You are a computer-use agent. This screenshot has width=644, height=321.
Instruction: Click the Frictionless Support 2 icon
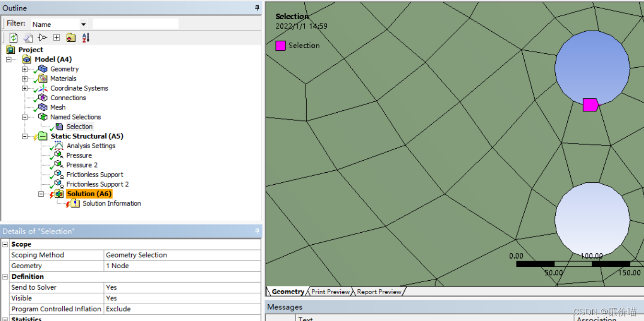tap(59, 184)
